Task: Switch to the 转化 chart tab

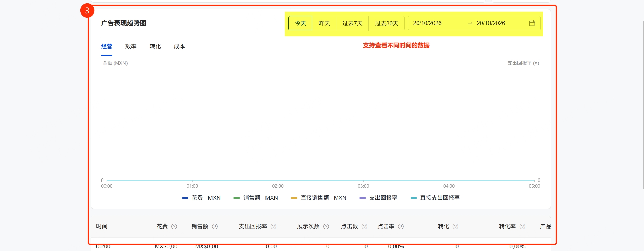Action: 155,46
